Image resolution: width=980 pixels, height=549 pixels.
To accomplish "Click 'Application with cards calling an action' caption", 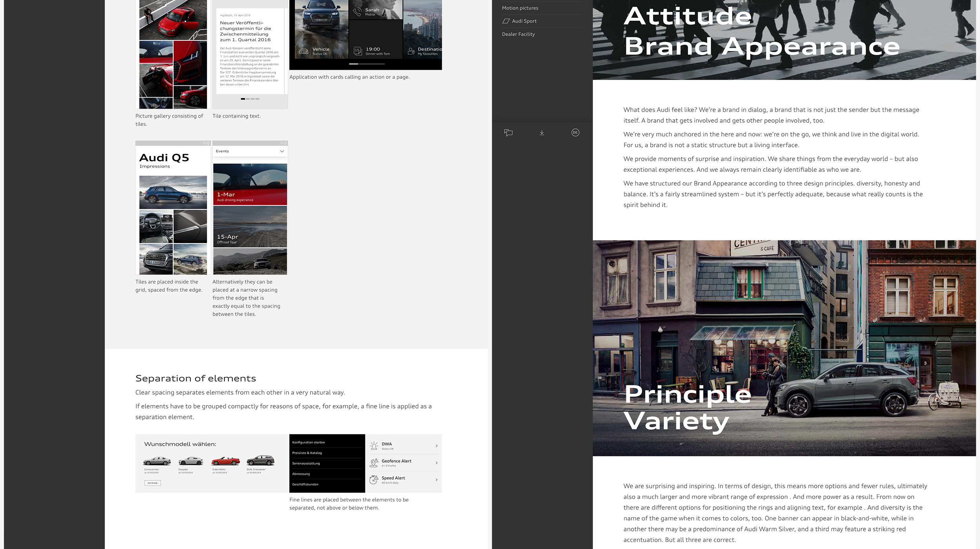I will pyautogui.click(x=349, y=77).
